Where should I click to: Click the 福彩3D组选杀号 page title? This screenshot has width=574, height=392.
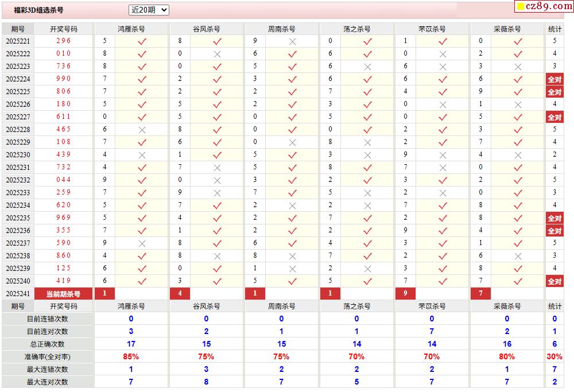click(x=38, y=10)
